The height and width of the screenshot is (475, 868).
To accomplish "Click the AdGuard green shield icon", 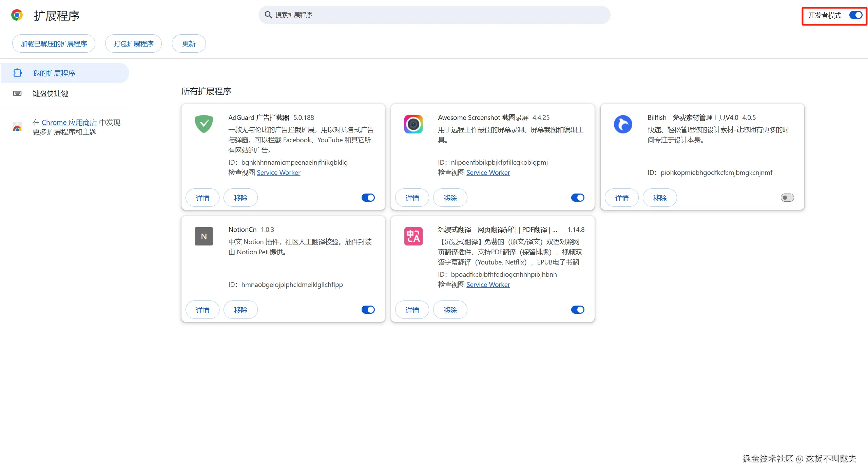I will [x=204, y=124].
